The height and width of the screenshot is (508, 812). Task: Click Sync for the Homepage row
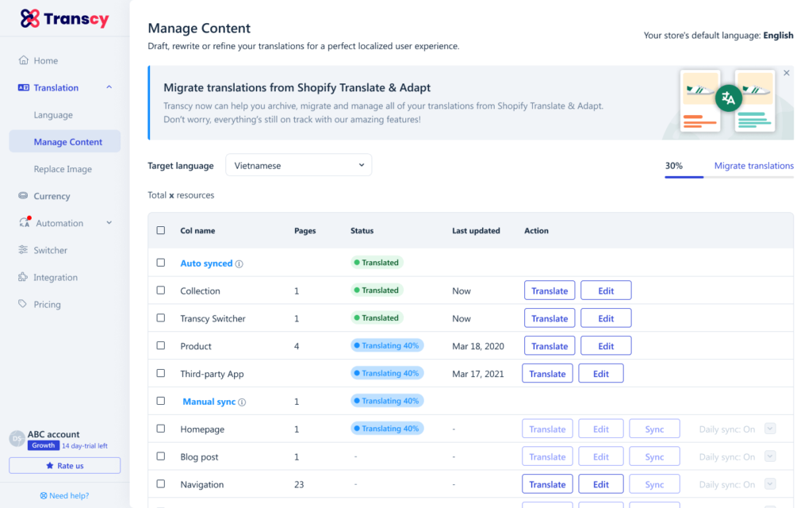654,429
